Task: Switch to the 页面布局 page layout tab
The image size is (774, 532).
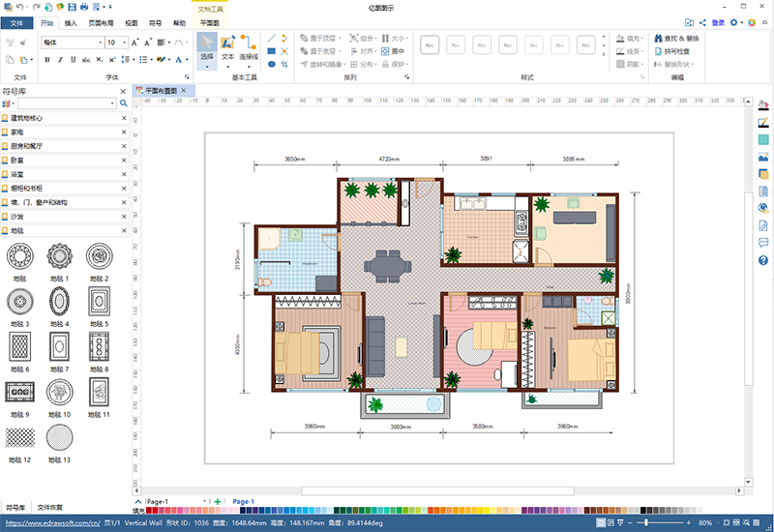Action: (102, 22)
